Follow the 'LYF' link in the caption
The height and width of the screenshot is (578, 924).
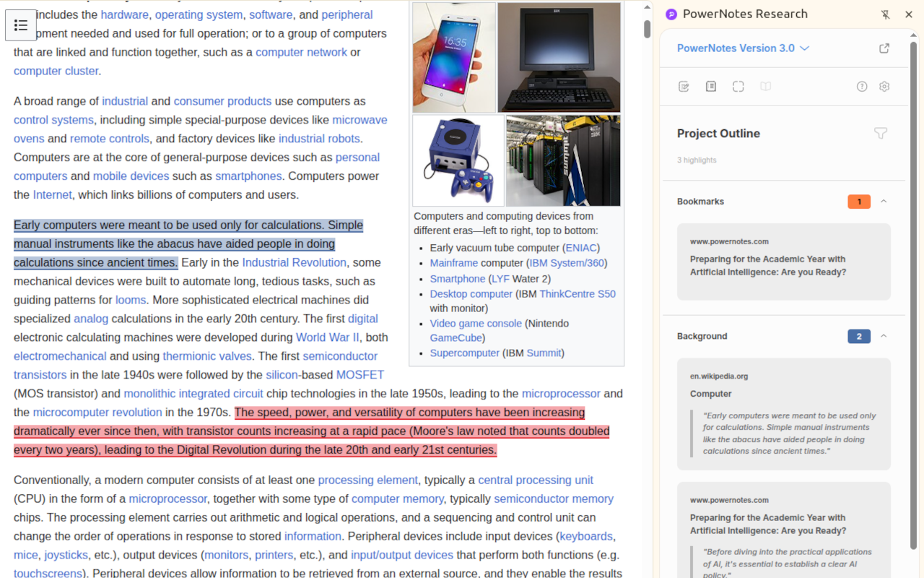pyautogui.click(x=500, y=279)
